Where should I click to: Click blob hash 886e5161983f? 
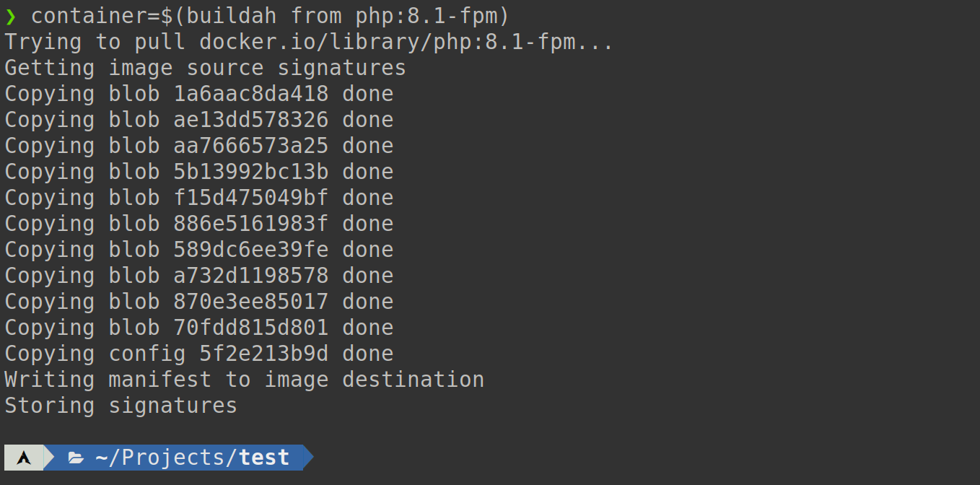(250, 224)
